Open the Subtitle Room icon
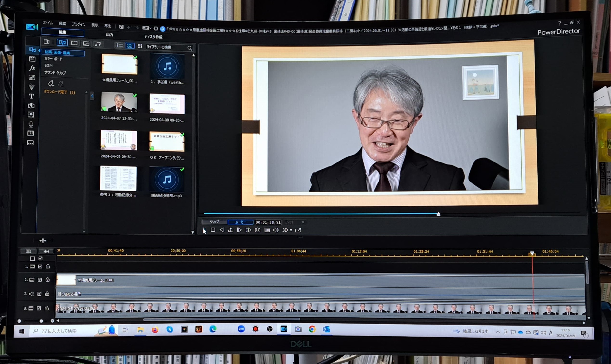The image size is (611, 364). 30,143
